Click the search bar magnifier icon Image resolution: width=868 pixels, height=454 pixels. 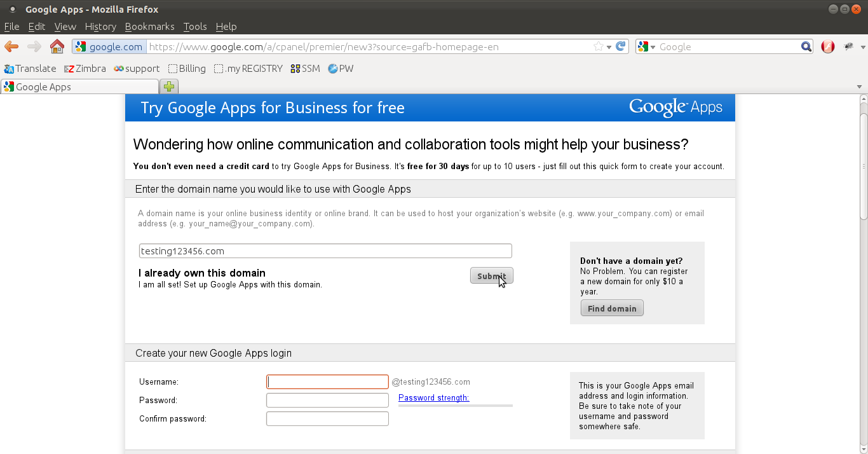point(806,46)
